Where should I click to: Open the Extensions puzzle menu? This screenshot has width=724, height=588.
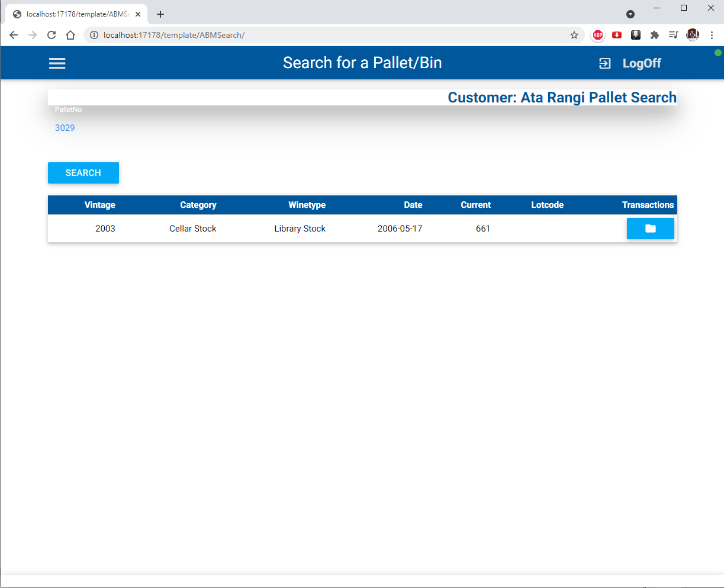(655, 35)
